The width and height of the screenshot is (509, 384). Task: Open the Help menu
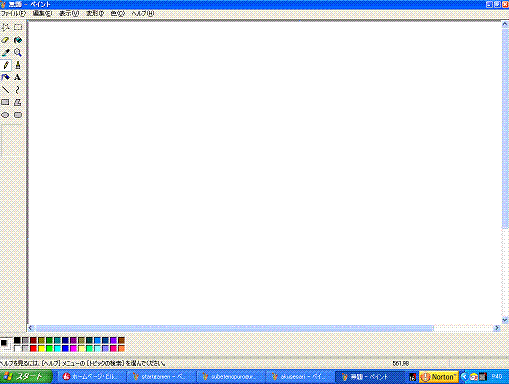[x=143, y=13]
